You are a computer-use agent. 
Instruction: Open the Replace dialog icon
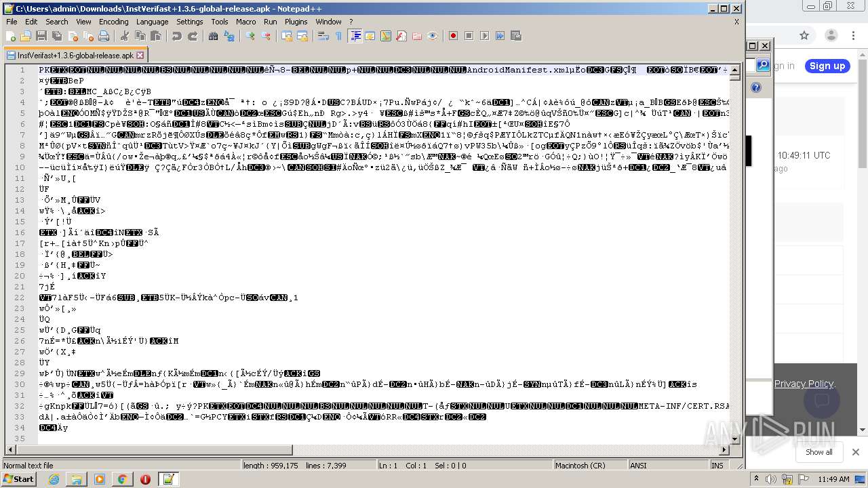pyautogui.click(x=229, y=36)
